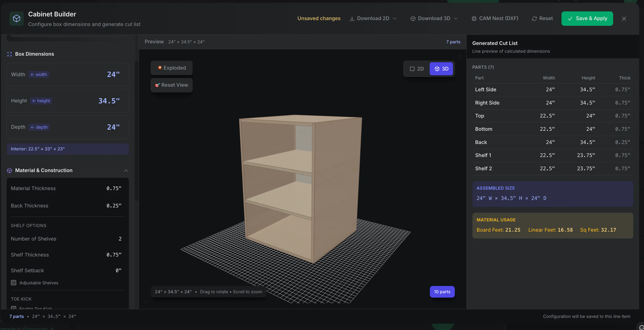Click the width variable tag
The image size is (644, 330).
[x=39, y=74]
